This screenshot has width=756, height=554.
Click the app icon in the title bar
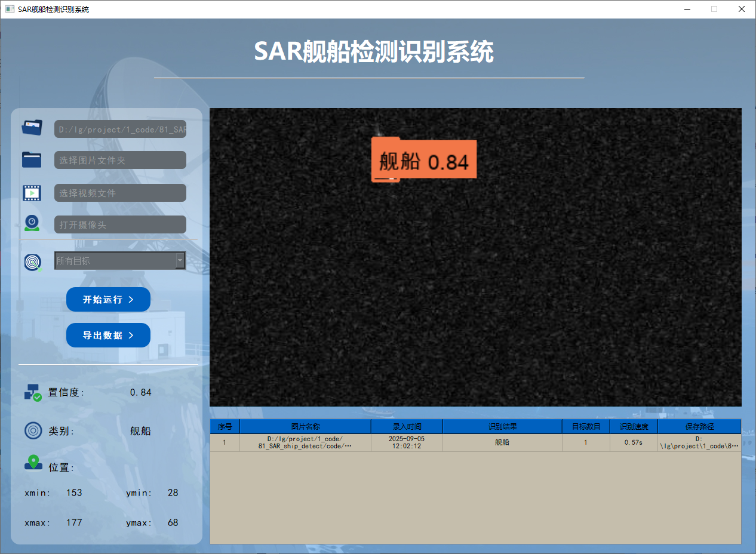click(x=10, y=9)
